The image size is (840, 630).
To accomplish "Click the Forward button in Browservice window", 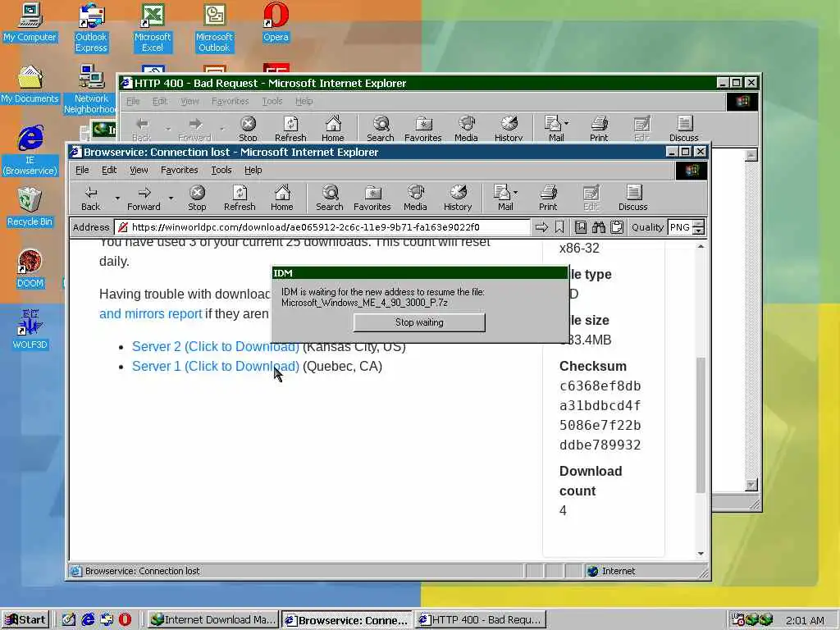I will click(x=144, y=198).
